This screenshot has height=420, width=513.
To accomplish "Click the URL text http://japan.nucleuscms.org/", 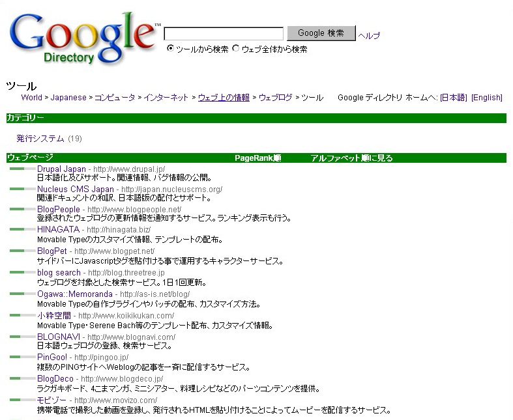I will [x=172, y=189].
